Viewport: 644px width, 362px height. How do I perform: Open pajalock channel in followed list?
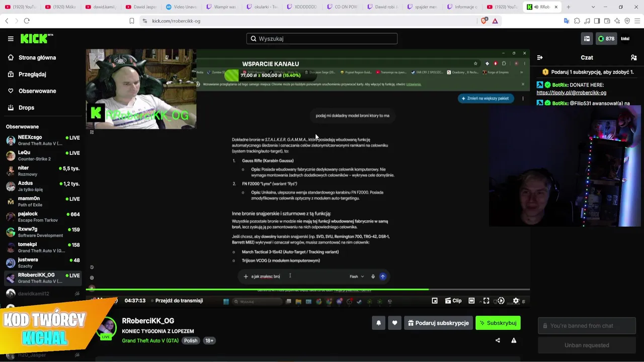click(43, 217)
